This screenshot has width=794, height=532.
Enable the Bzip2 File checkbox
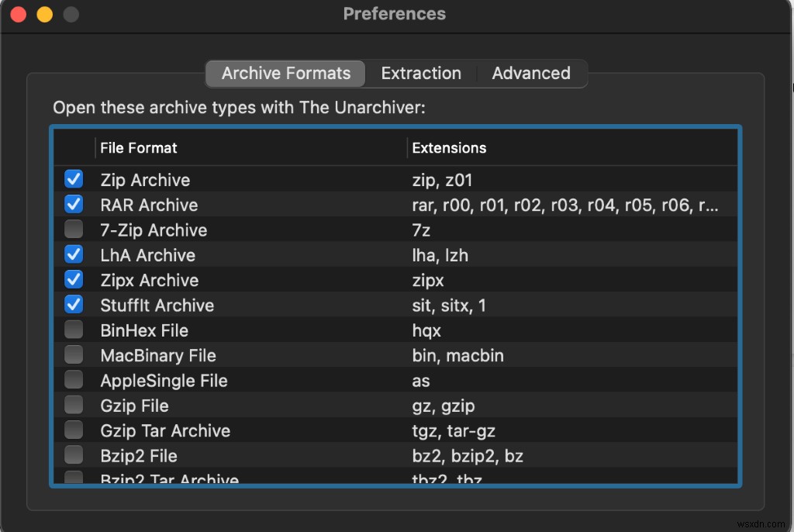[x=74, y=456]
